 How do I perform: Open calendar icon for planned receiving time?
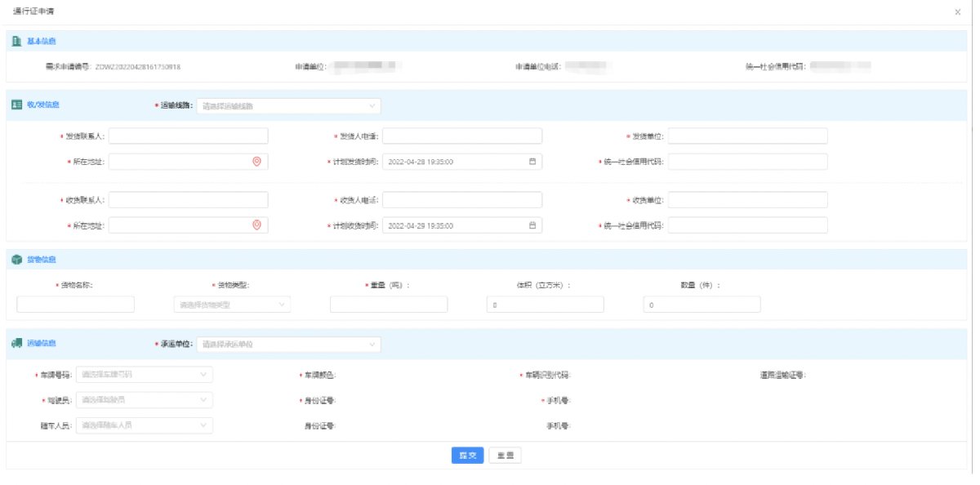(x=532, y=225)
